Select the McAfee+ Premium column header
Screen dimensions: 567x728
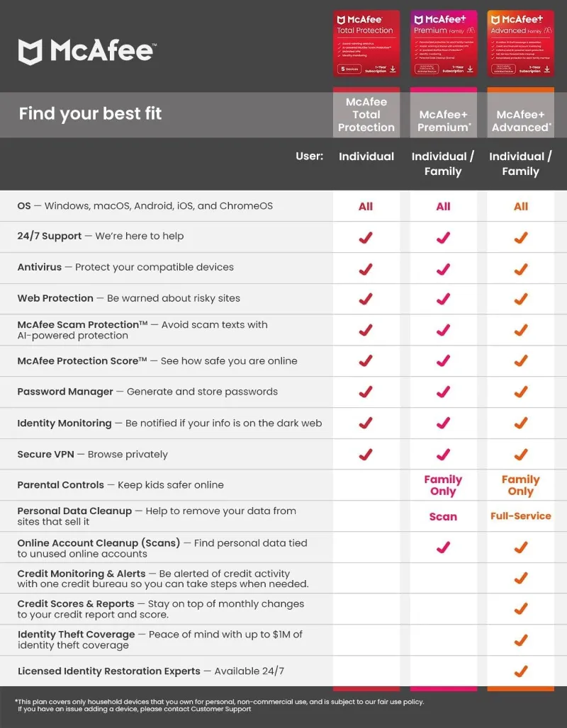pos(444,120)
